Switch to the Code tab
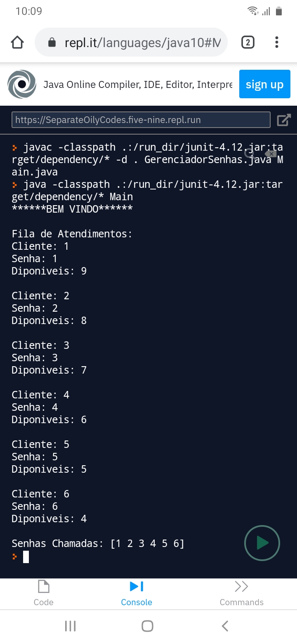 (43, 593)
